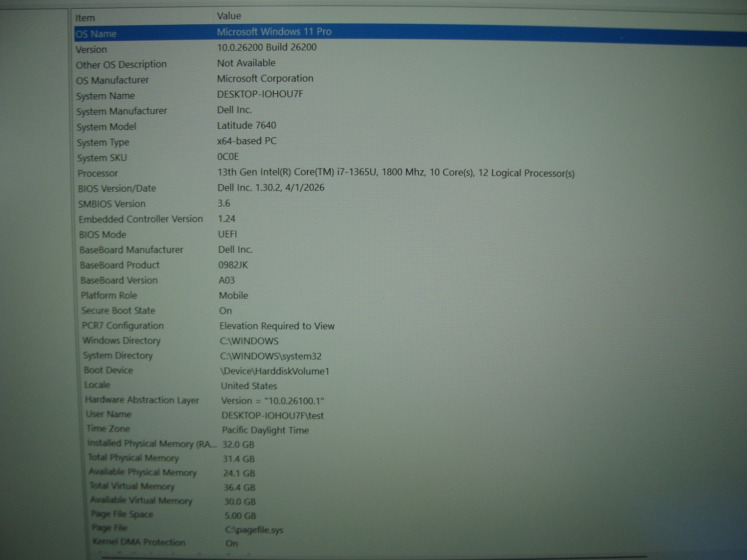
Task: Click the A03 version value
Action: click(x=226, y=280)
